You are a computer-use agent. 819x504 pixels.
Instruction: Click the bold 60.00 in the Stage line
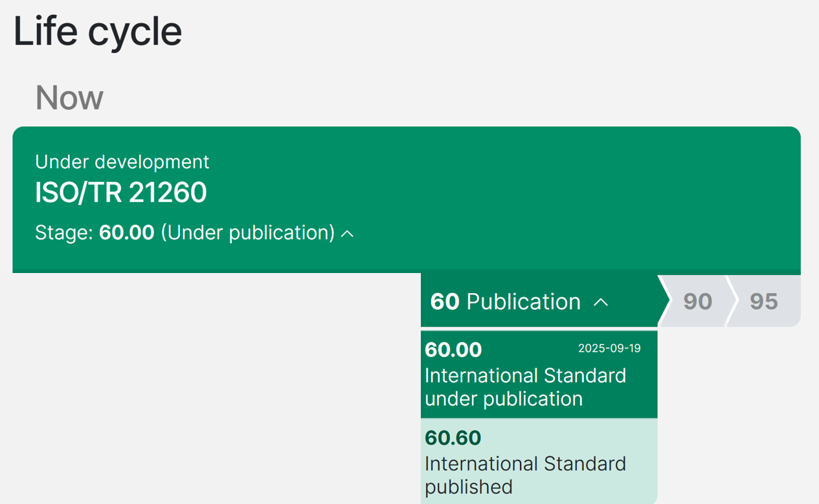coord(127,233)
